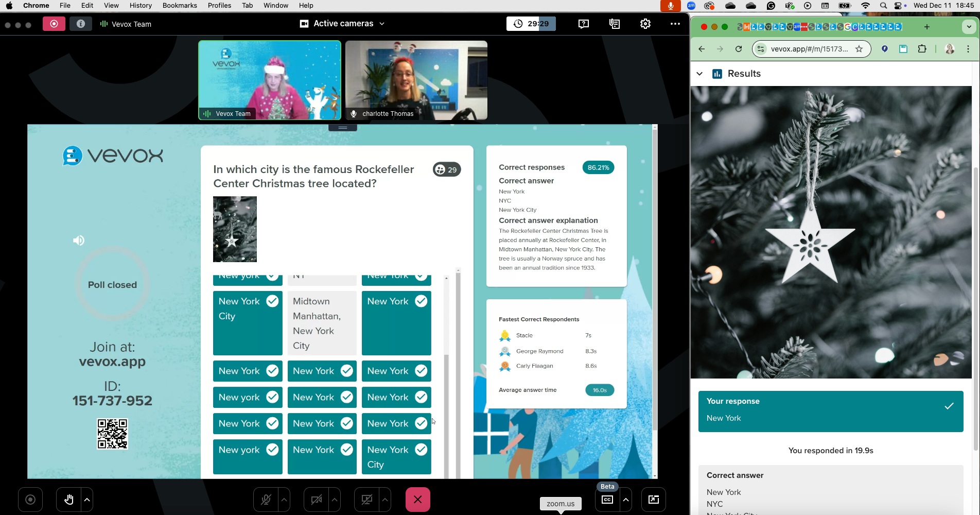Viewport: 980px width, 515px height.
Task: Open the Edit menu
Action: 87,6
